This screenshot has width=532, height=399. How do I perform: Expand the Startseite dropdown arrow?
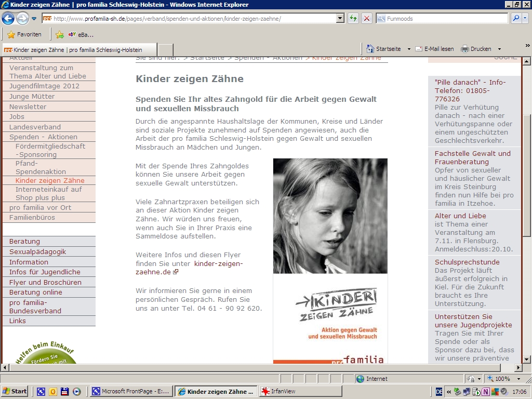coord(409,49)
